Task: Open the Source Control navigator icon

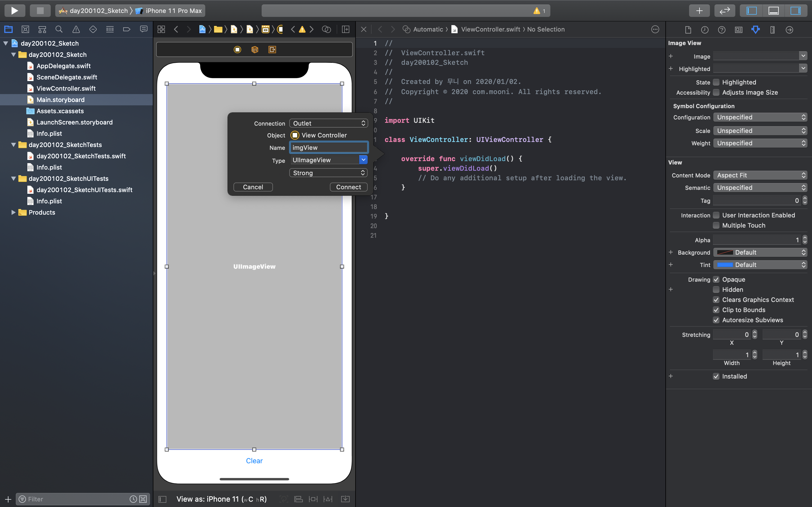Action: 25,30
